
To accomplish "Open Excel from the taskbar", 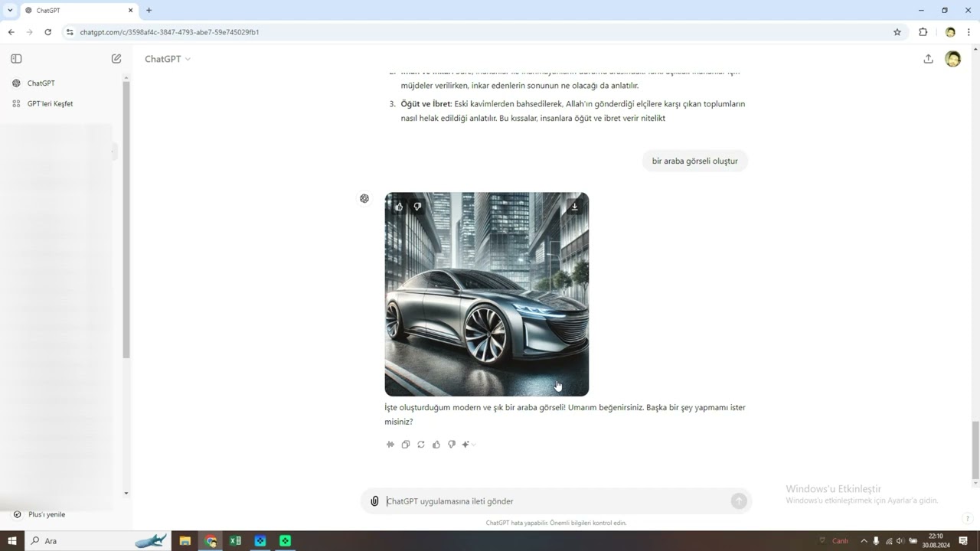I will [235, 541].
